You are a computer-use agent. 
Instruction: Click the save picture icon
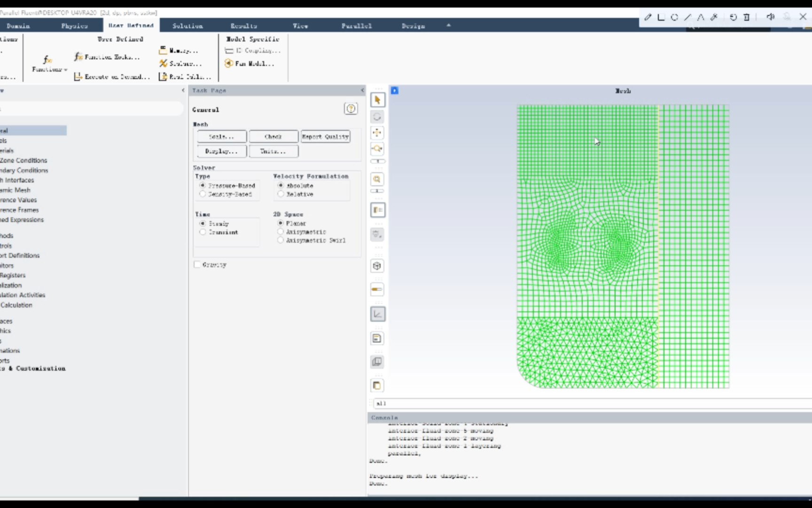[377, 338]
